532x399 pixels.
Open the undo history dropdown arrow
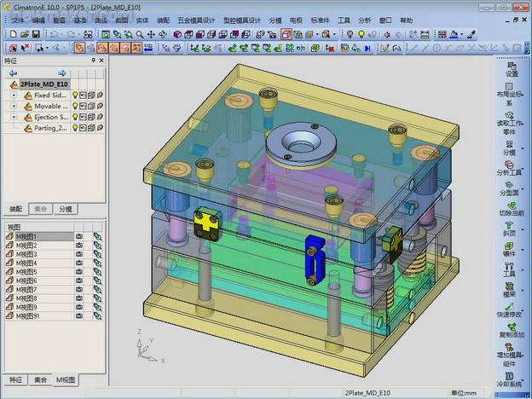(x=61, y=34)
